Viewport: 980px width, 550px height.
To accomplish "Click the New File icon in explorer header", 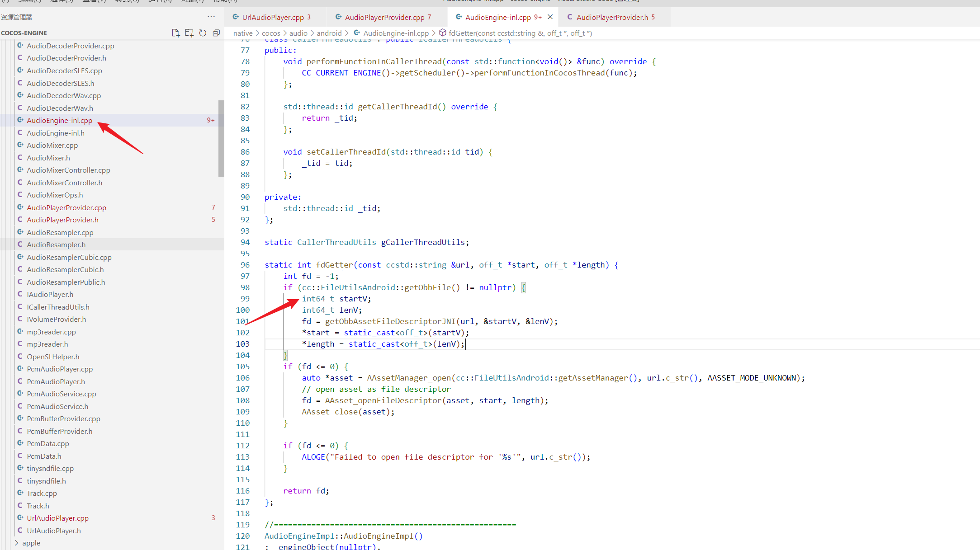I will [175, 33].
